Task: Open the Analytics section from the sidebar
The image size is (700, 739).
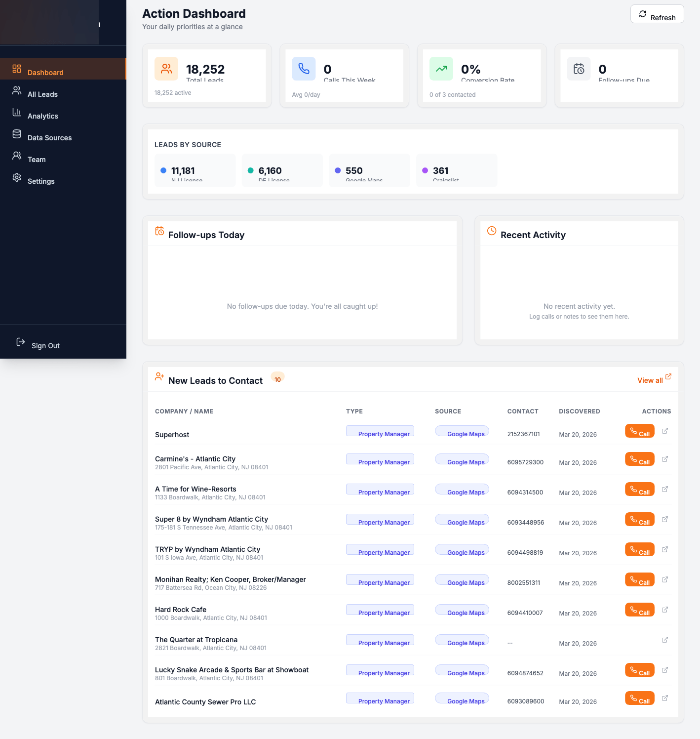Action: 42,116
